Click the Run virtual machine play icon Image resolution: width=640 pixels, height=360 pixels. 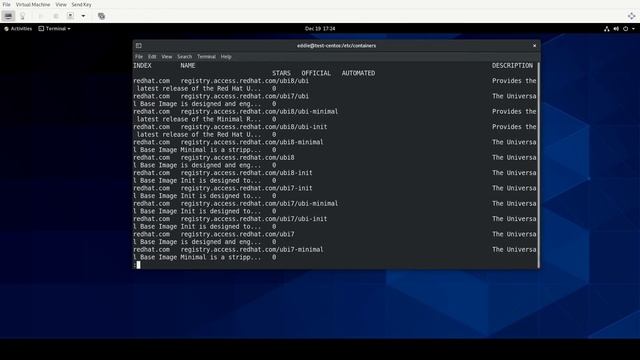41,16
